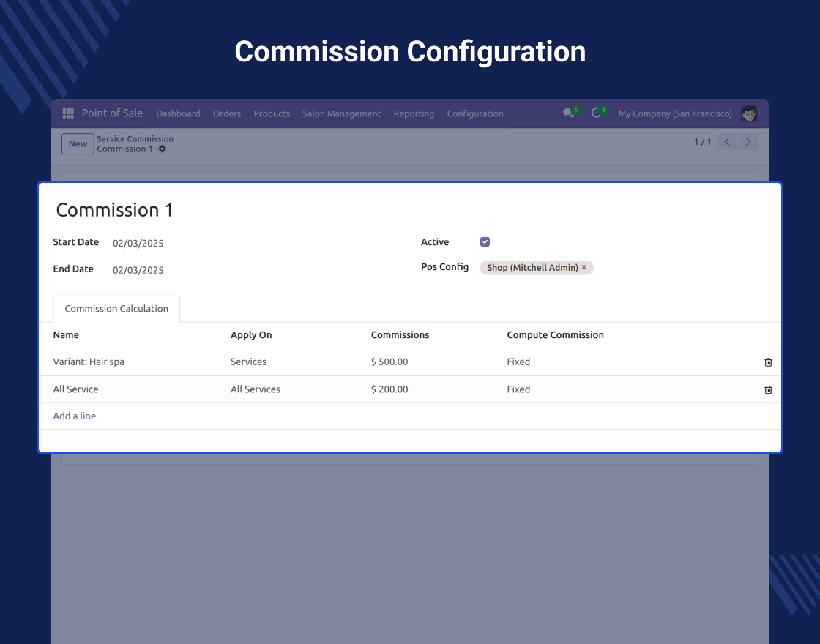Screen dimensions: 820x644
Task: Go to the next record arrow
Action: click(x=748, y=142)
